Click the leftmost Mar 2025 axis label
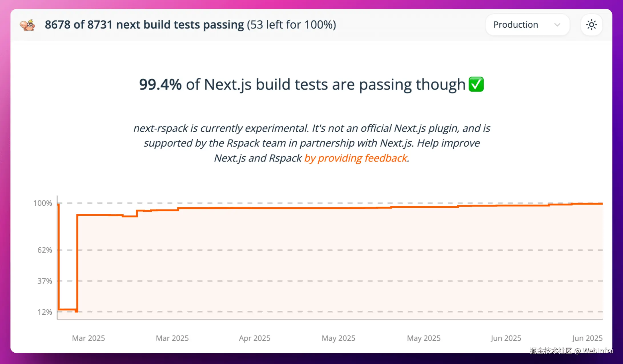 [89, 338]
